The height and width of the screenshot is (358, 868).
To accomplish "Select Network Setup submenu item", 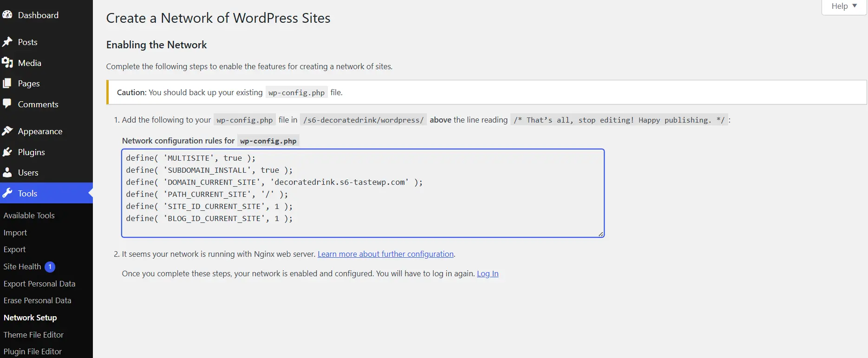I will [30, 318].
